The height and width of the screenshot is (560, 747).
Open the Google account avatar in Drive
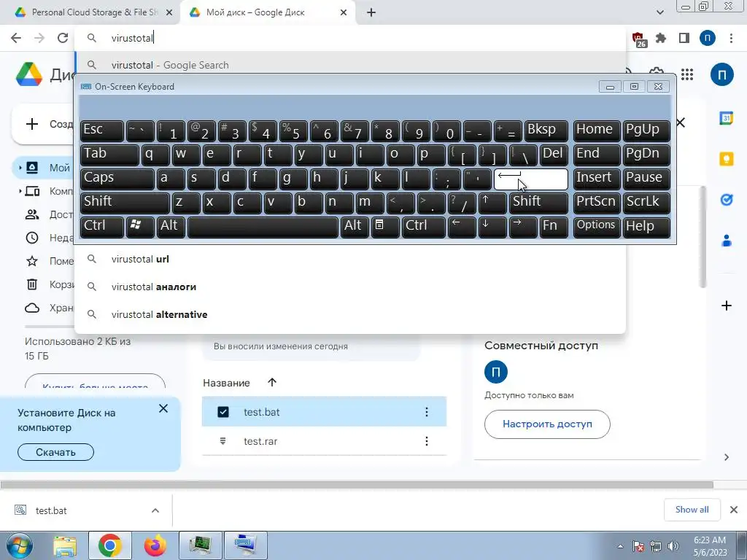pos(721,75)
